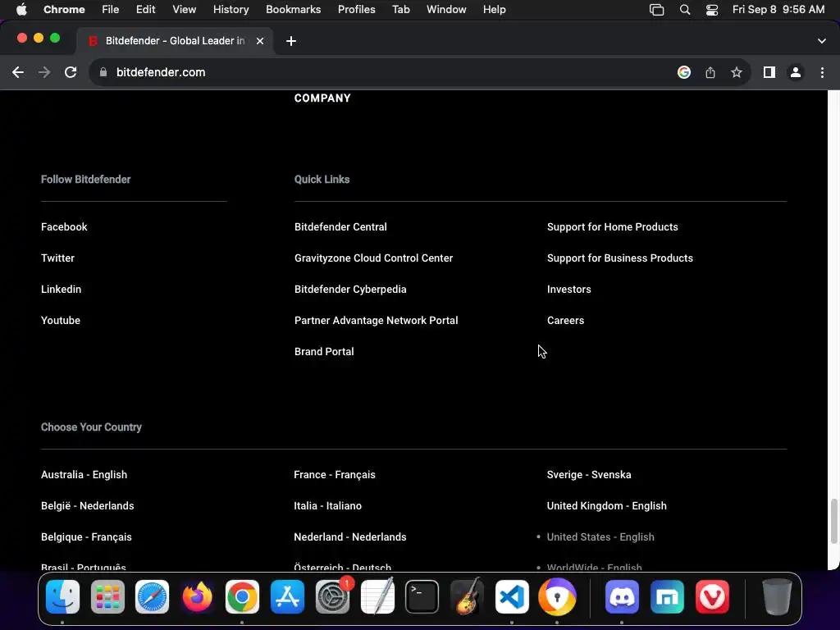Choose Sverige - Svenska

tap(589, 475)
